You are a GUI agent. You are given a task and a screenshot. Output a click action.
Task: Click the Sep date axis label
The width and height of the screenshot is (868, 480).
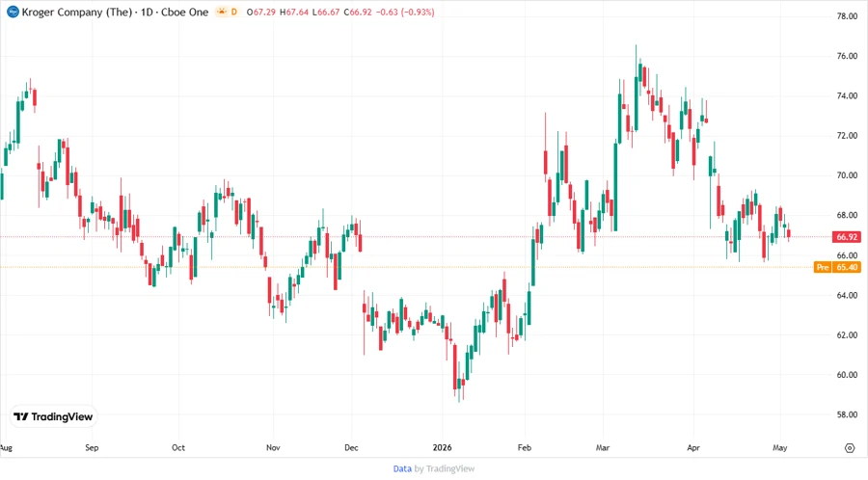(x=92, y=447)
